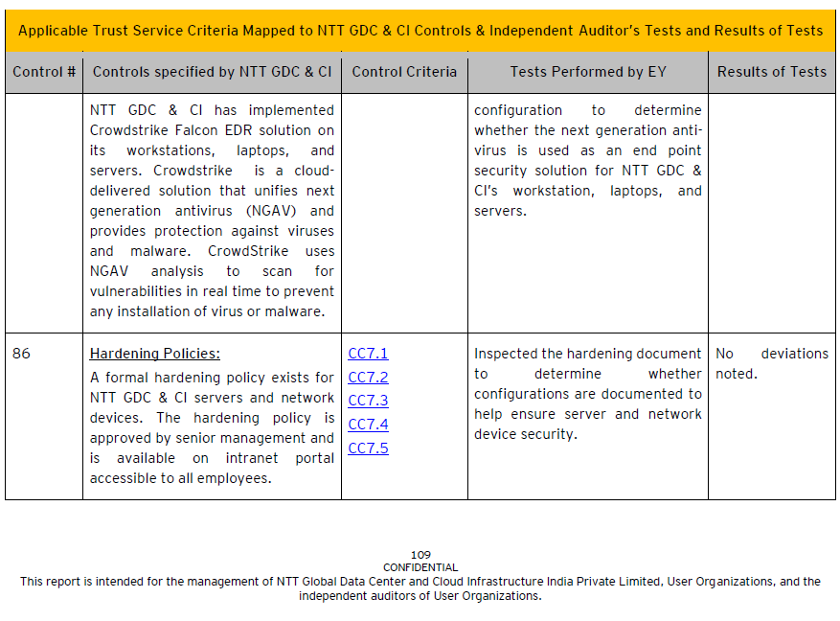This screenshot has width=840, height=621.
Task: Select the "Controls specified by NTT GDC & CI" header
Action: 212,72
